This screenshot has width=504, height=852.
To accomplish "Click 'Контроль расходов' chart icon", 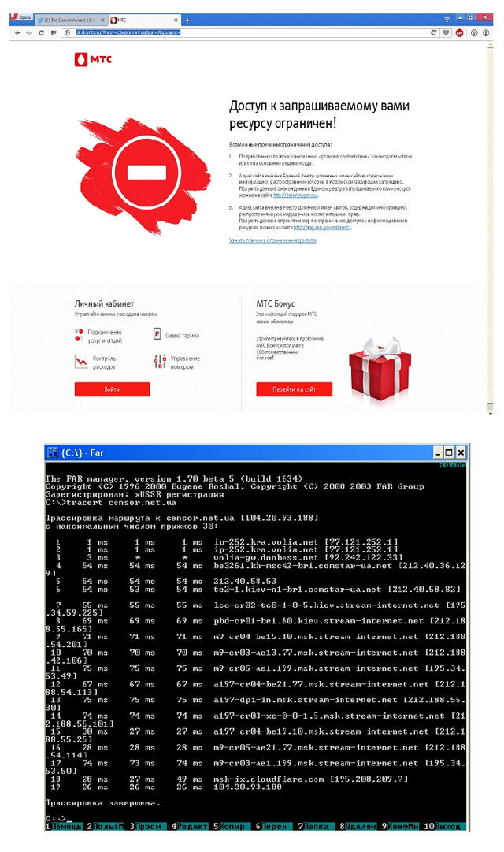I will coord(81,361).
